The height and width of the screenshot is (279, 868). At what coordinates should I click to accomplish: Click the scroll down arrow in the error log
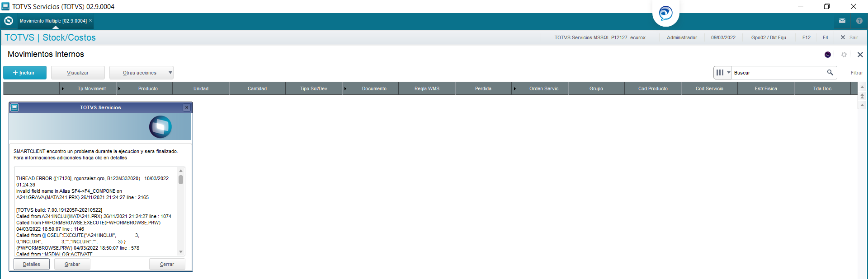[181, 252]
